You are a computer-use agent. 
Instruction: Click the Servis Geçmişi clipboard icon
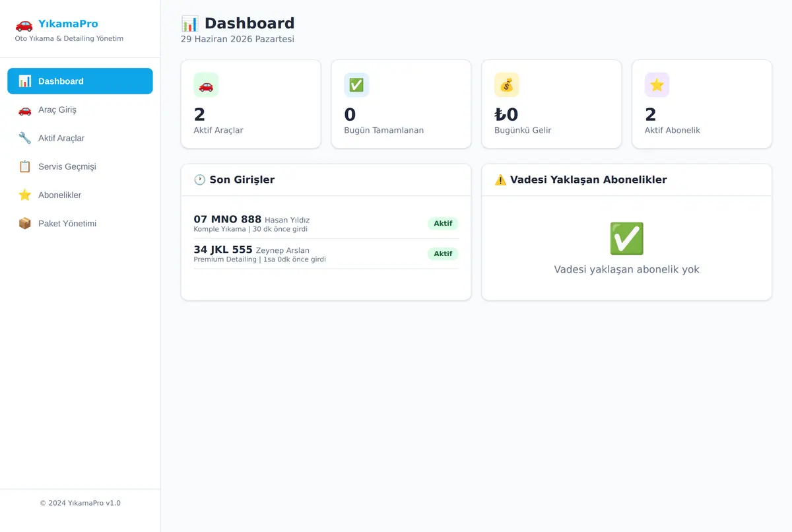click(25, 166)
